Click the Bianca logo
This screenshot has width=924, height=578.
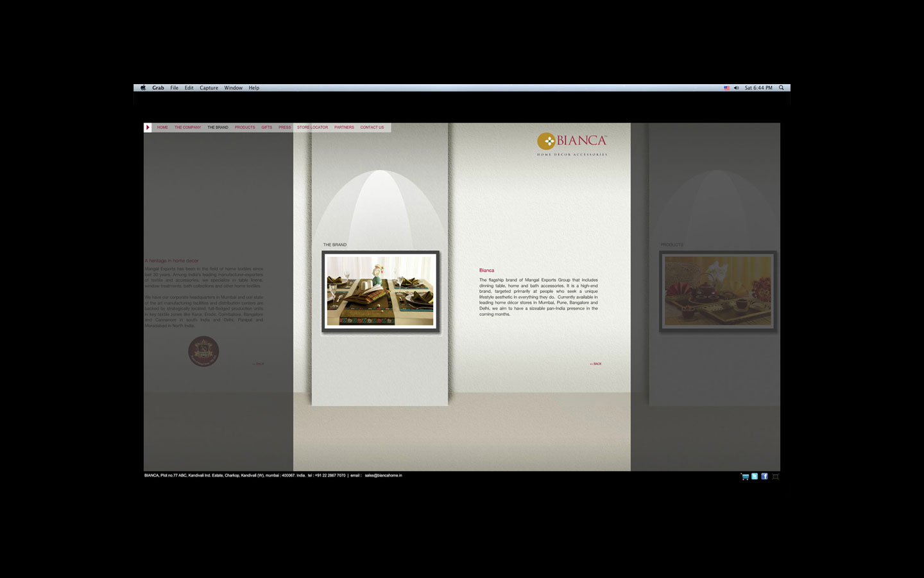click(x=572, y=144)
